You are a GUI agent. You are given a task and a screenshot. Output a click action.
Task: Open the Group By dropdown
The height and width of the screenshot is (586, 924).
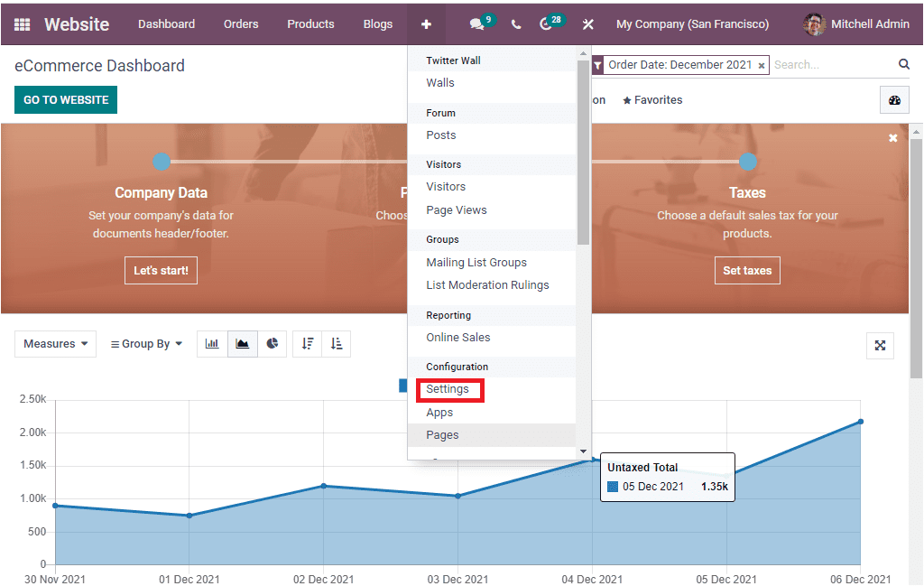click(145, 343)
